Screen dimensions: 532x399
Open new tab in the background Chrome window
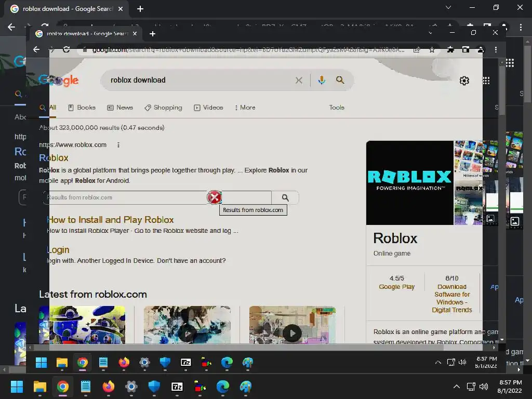pos(140,9)
